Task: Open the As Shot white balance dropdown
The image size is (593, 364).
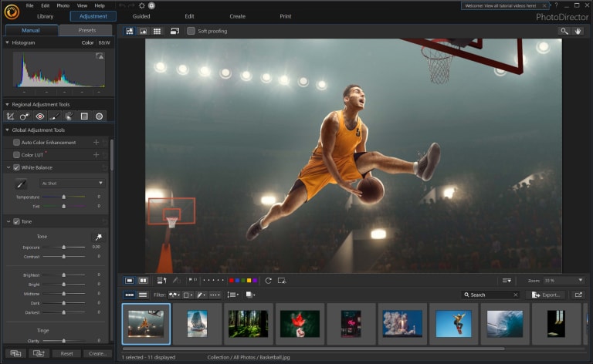Action: click(73, 184)
